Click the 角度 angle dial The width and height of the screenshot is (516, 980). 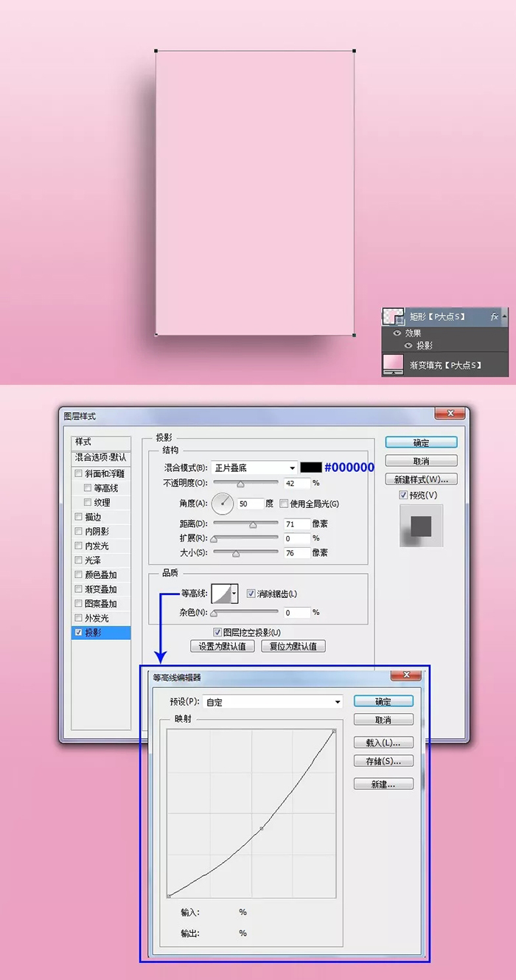click(223, 504)
